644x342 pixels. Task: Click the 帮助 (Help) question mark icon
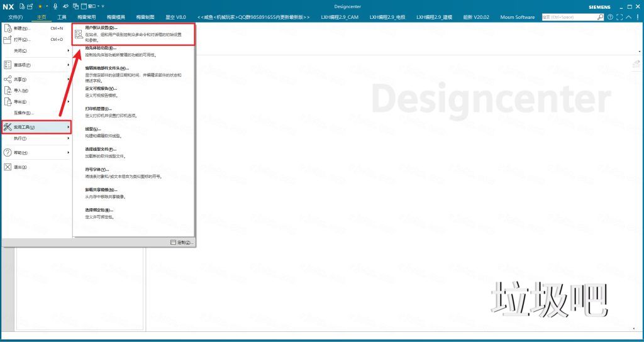coord(8,153)
